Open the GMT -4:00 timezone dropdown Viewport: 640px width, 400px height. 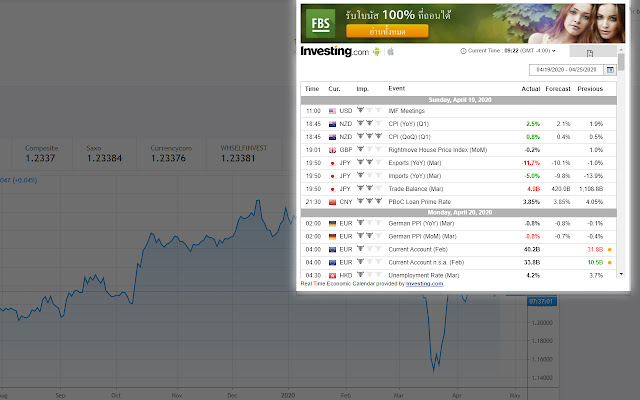click(x=538, y=51)
